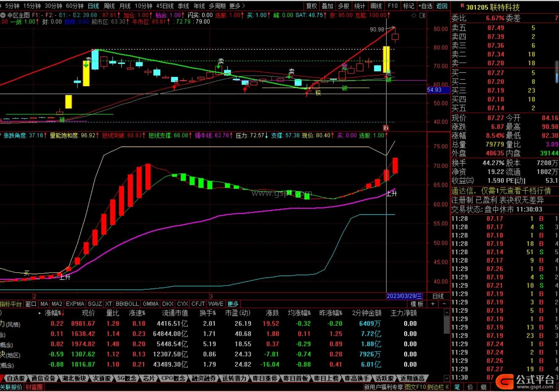Viewport: 559px width, 392px height.
Task: Click 统计 statistics button
Action: tap(360, 6)
